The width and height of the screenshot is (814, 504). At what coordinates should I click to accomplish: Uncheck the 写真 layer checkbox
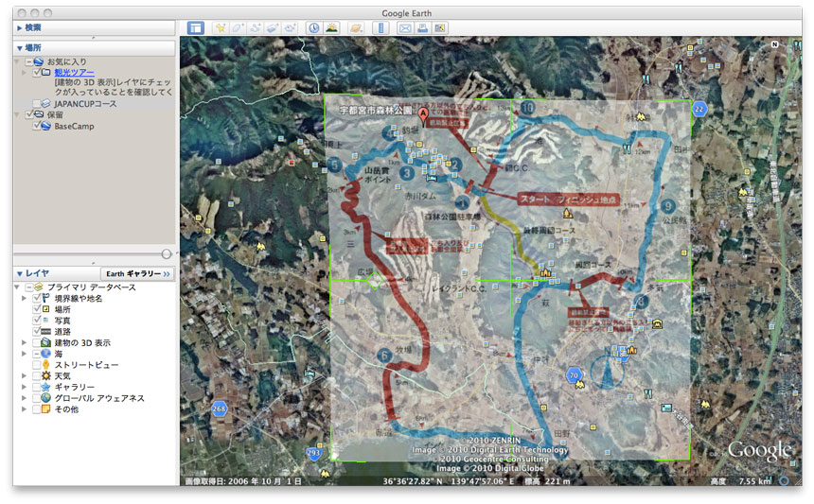[x=37, y=321]
